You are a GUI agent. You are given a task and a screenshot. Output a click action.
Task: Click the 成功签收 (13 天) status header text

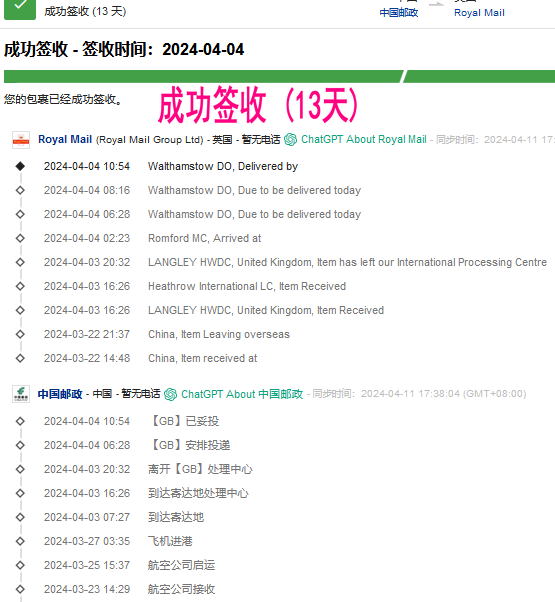85,11
